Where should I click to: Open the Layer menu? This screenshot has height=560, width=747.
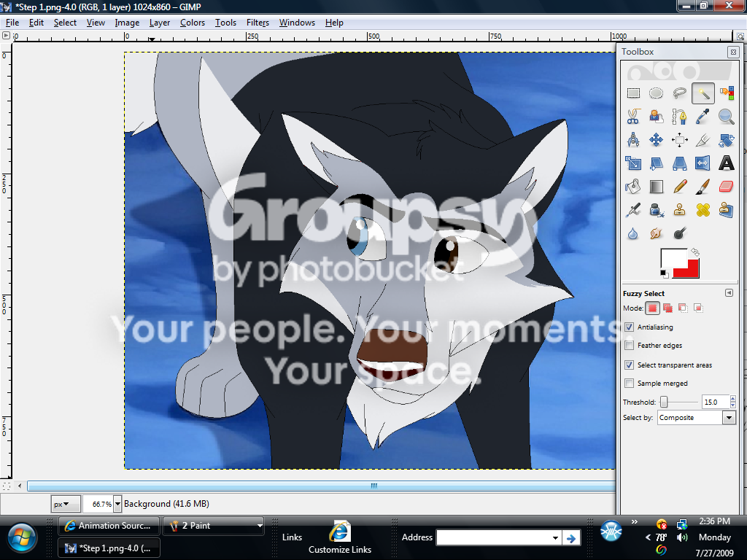pos(160,23)
